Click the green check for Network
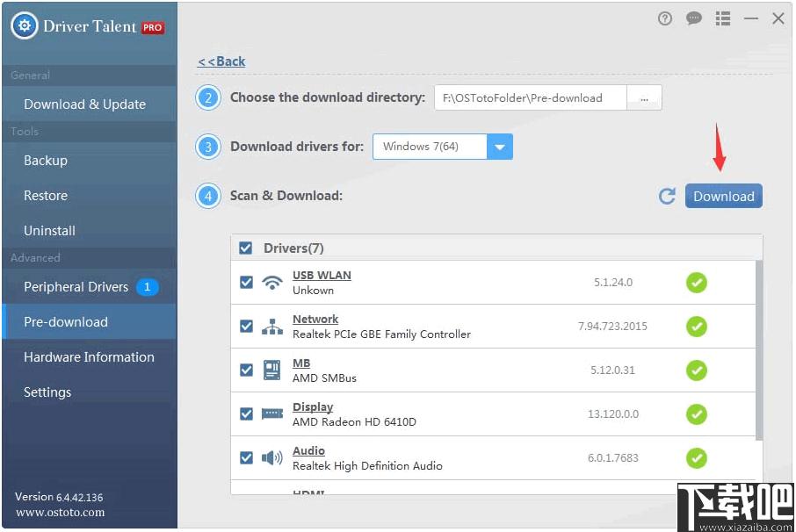 click(697, 327)
